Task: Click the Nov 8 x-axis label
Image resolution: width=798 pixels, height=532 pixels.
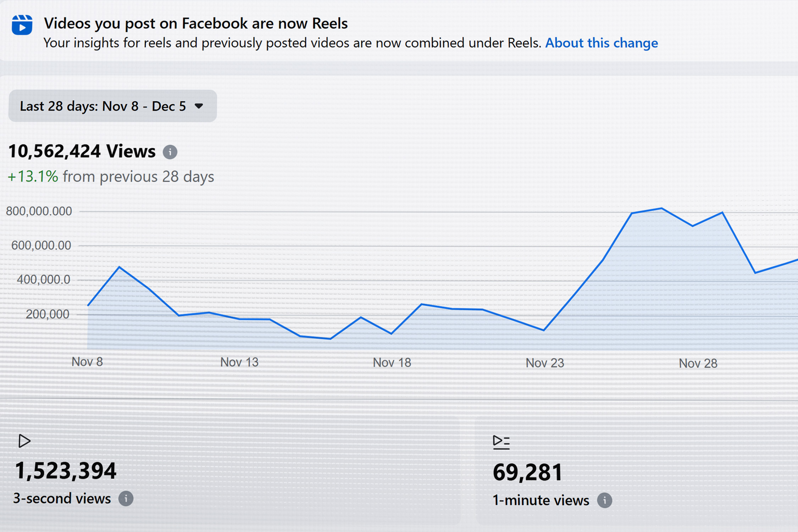Action: 87,362
